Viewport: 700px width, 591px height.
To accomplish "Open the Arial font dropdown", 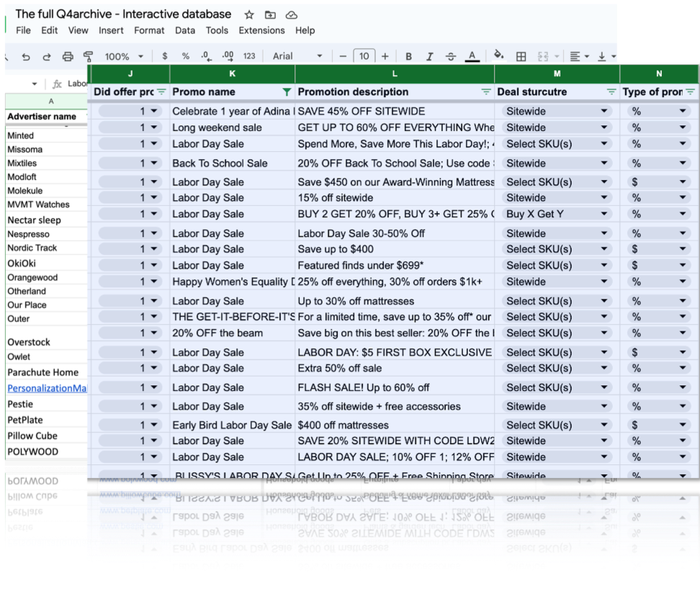I will [295, 57].
